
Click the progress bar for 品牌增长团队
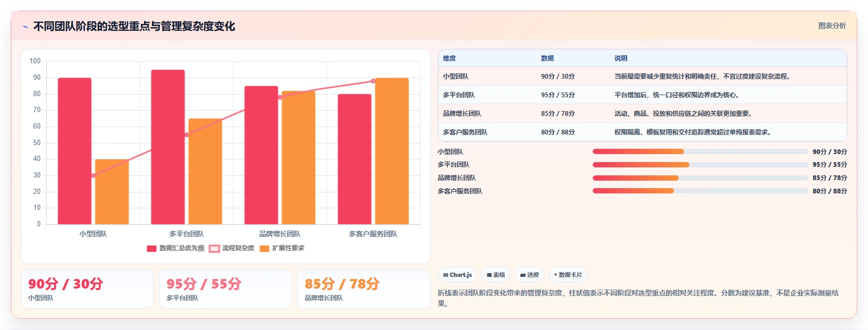[700, 178]
